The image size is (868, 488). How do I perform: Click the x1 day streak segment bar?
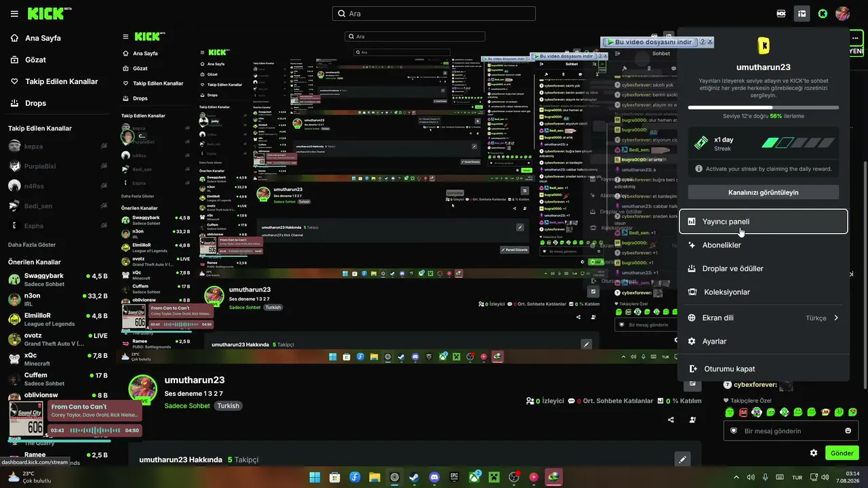(798, 143)
